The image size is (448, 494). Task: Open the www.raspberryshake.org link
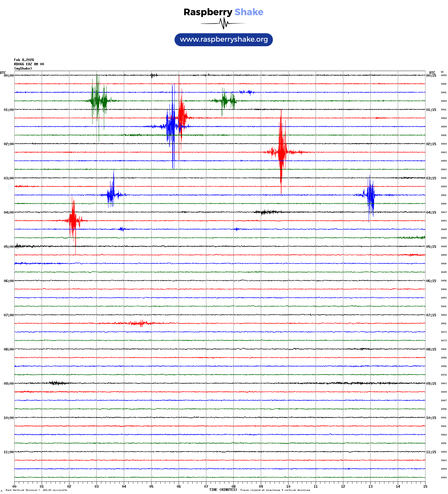224,40
